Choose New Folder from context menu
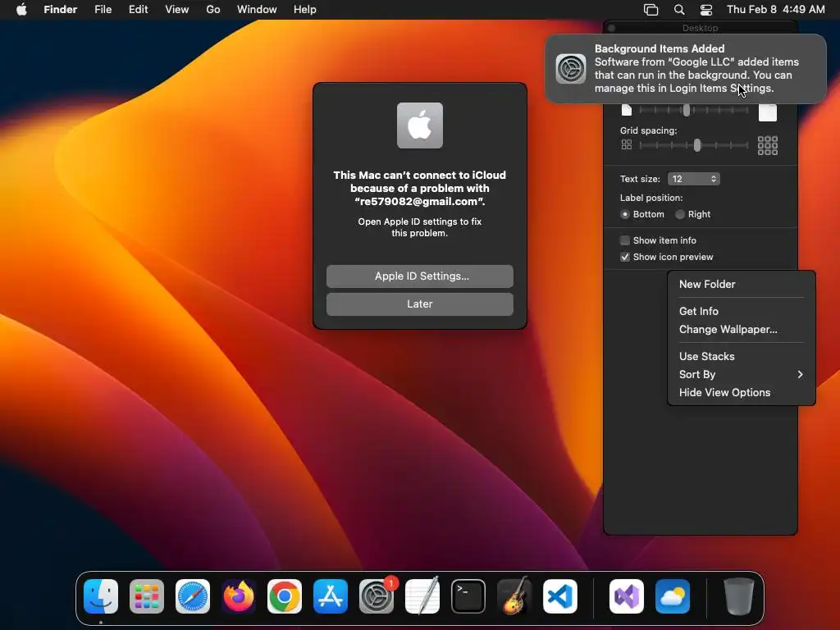 (x=742, y=285)
